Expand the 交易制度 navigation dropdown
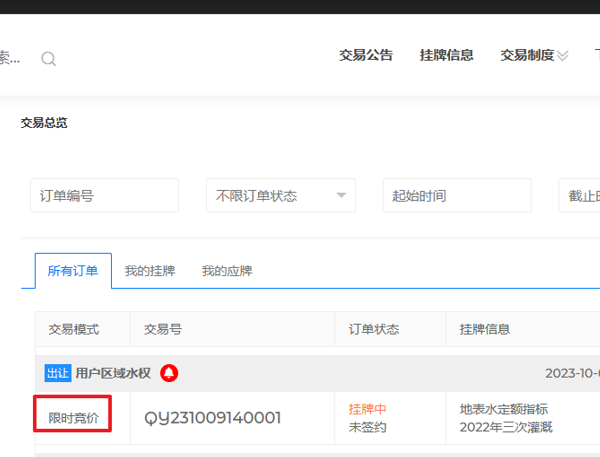This screenshot has height=457, width=600. pyautogui.click(x=534, y=55)
